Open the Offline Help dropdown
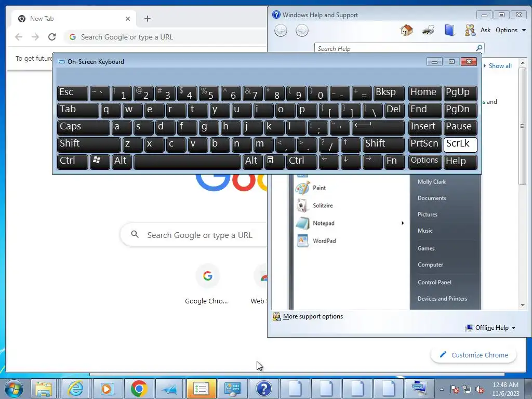 [490, 328]
